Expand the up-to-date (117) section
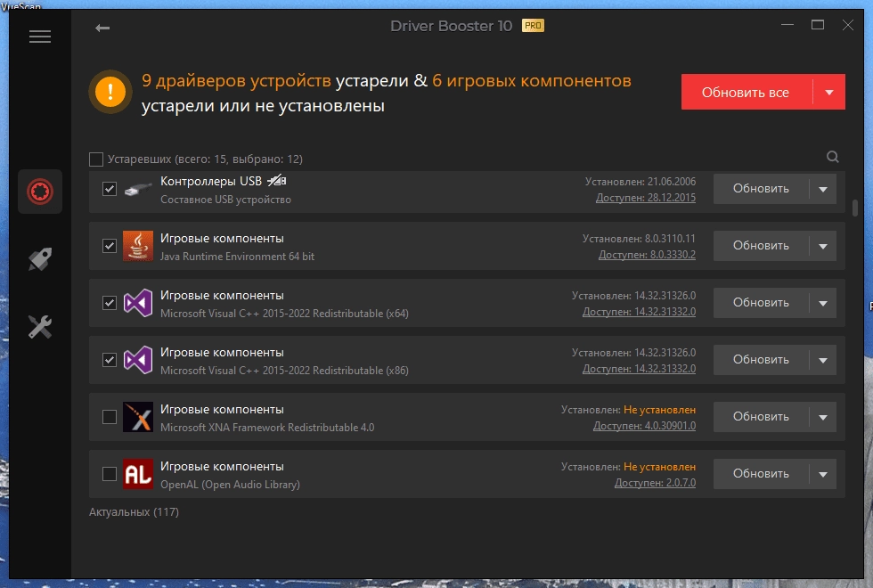This screenshot has height=588, width=873. pos(134,511)
